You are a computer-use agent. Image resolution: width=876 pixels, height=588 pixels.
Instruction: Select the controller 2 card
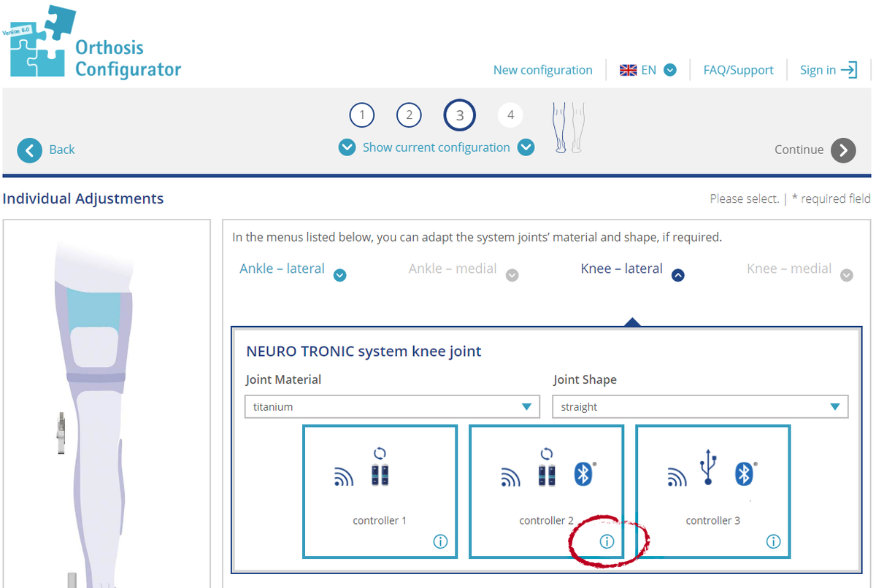click(x=546, y=492)
